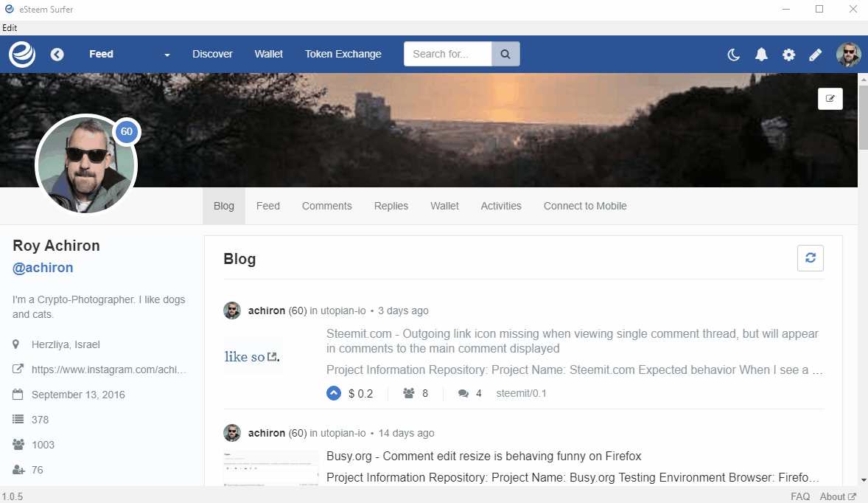This screenshot has height=503, width=868.
Task: Click the post count list icon
Action: point(18,420)
